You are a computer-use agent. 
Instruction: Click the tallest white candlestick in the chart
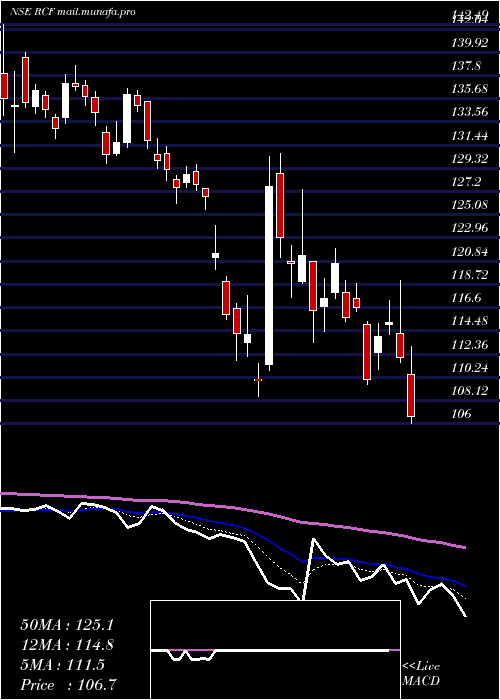[269, 275]
